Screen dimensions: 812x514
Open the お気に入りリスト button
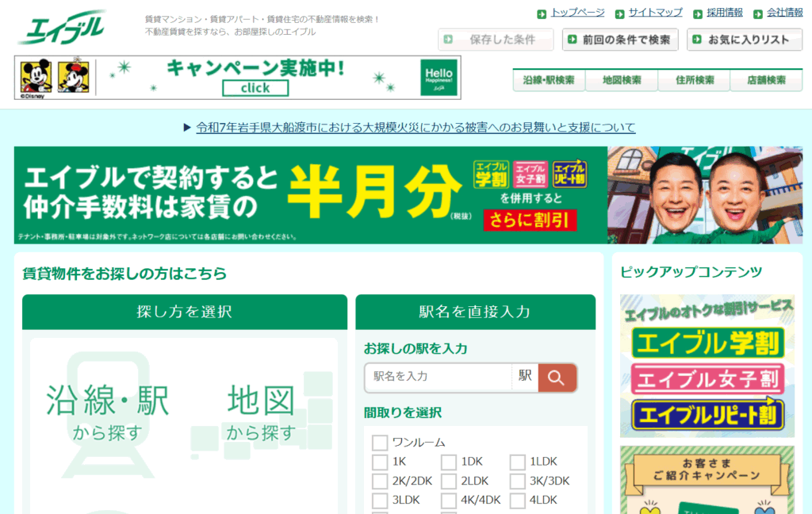coord(744,40)
